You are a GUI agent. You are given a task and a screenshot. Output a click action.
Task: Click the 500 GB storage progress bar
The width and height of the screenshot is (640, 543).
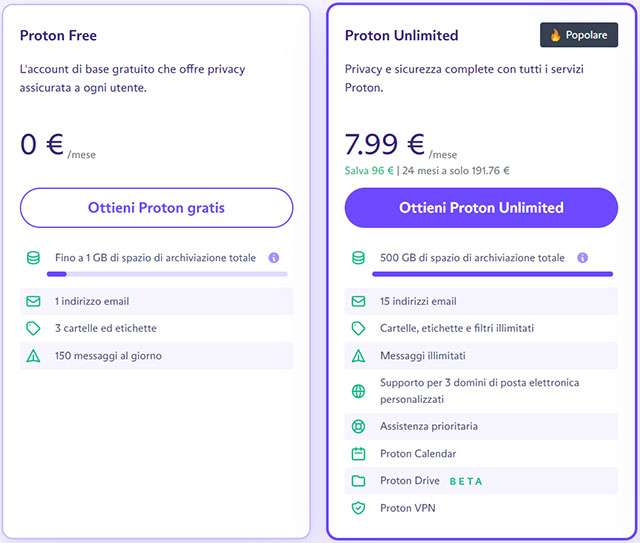(480, 273)
